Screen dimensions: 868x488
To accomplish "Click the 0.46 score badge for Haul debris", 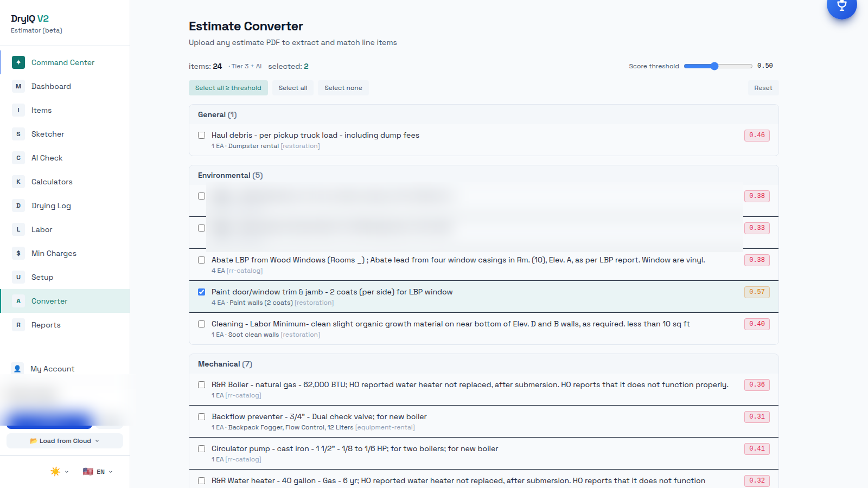I will click(757, 136).
